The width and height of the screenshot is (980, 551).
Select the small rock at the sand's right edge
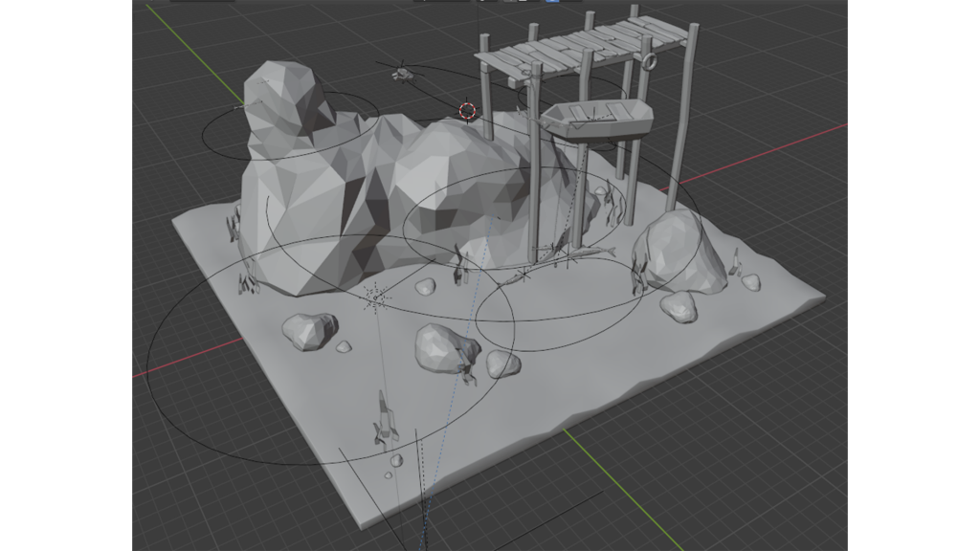tap(751, 282)
